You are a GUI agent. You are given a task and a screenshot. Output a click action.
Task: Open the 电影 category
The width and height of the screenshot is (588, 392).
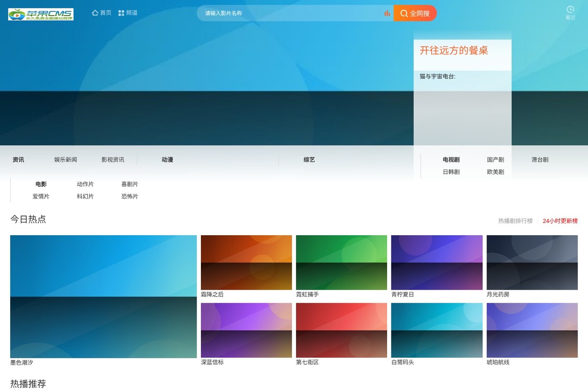(x=41, y=184)
